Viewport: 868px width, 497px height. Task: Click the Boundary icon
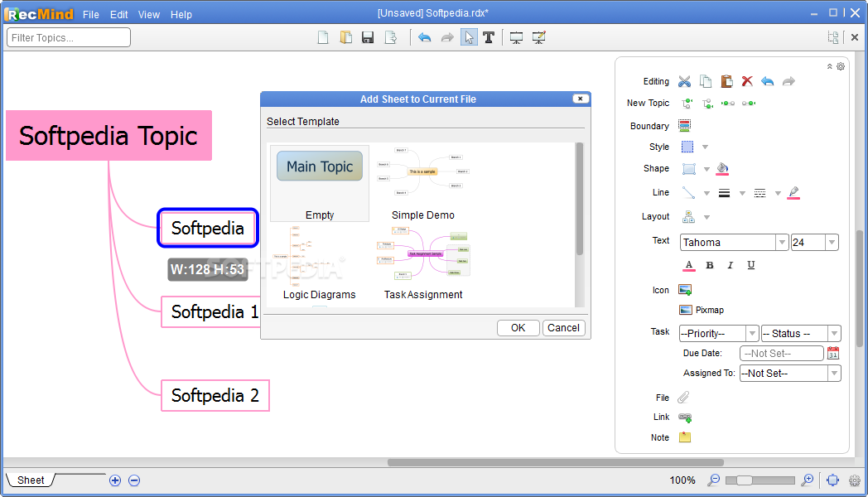point(685,126)
